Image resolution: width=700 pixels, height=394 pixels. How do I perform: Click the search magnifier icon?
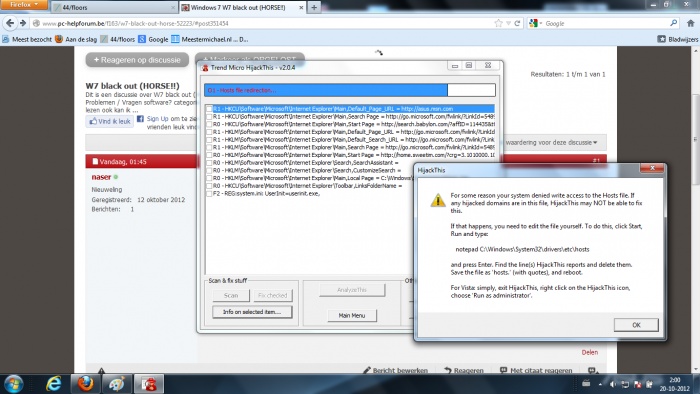(x=674, y=23)
